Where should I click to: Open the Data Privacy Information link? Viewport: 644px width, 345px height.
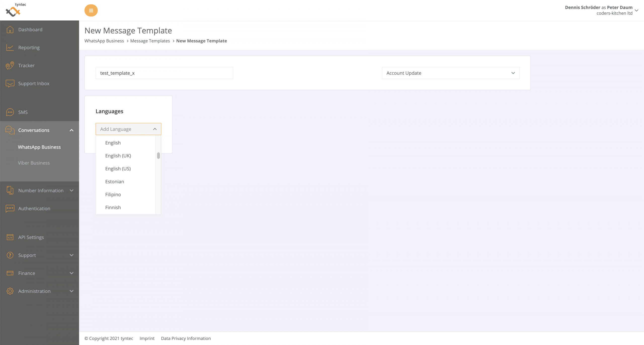pos(186,338)
